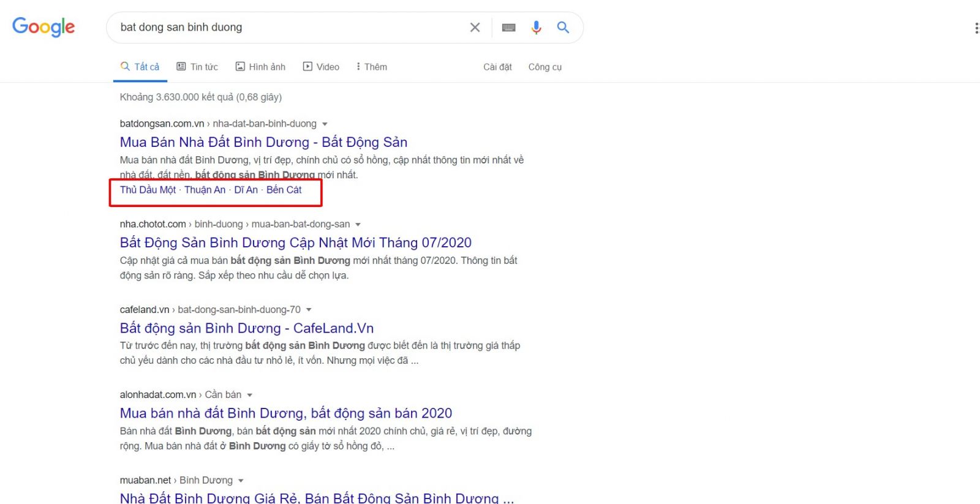Open the on-screen keyboard icon

coord(508,28)
